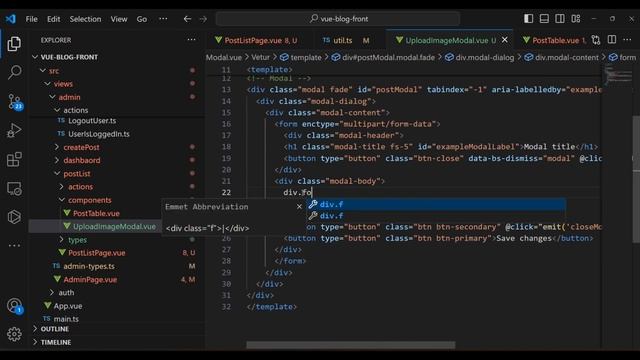
Task: Click the horizontal editor scrollbar
Action: (351, 345)
